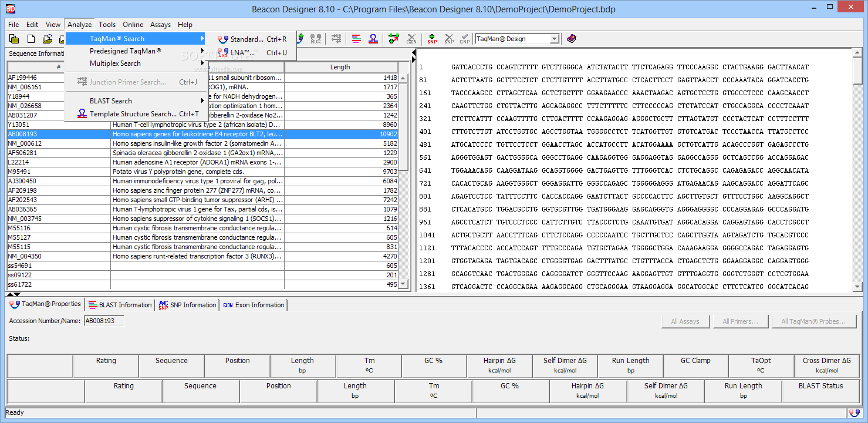Click the All TaqMan Probes... button
This screenshot has width=868, height=423.
tap(813, 321)
